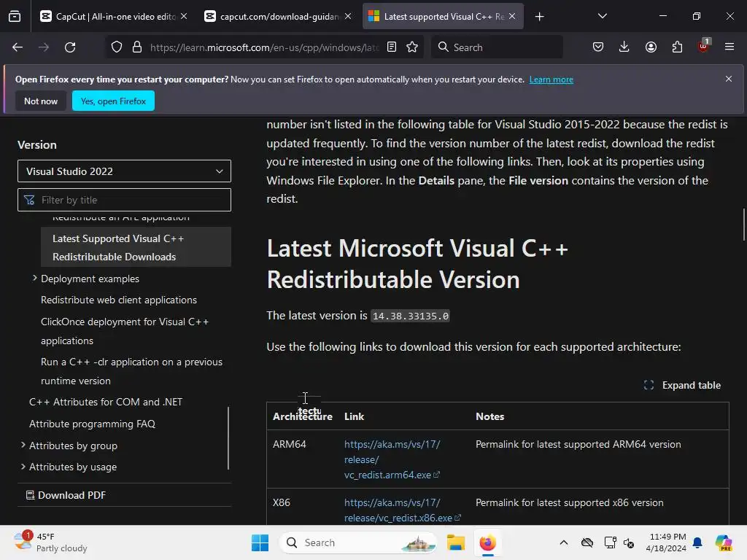Open ClickOnce deployment for Visual C++ applications

125,331
